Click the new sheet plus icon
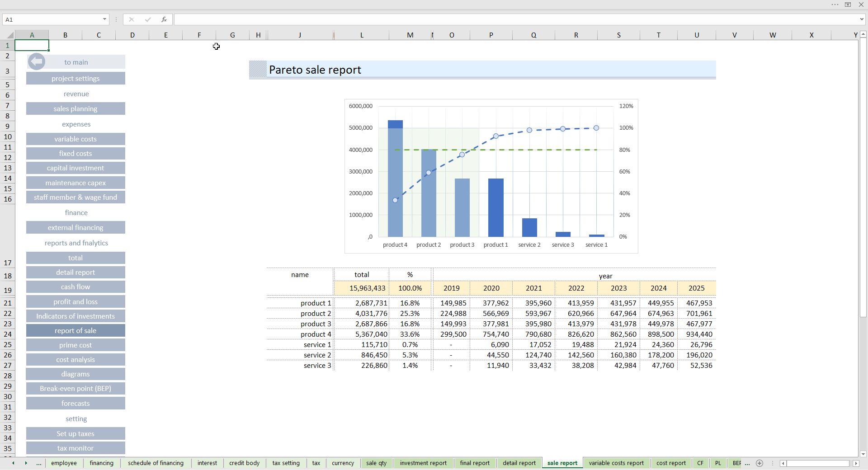868x470 pixels. coord(759,463)
